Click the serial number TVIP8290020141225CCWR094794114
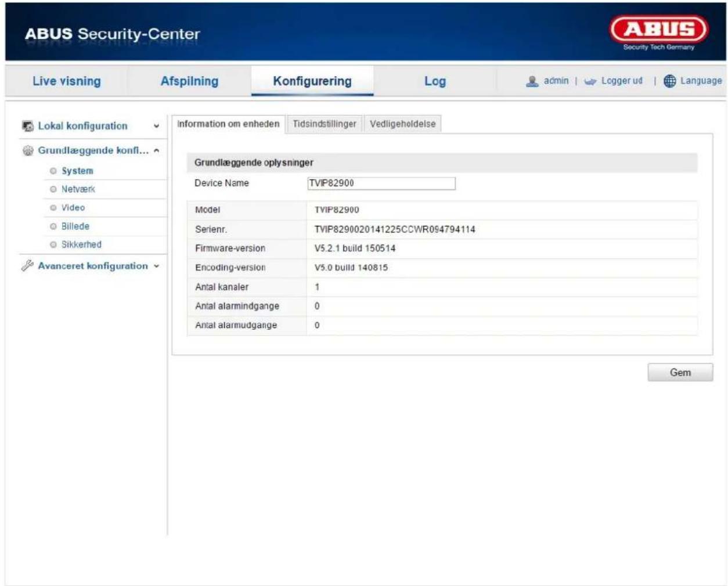Viewport: 728px width, 586px height. point(395,229)
